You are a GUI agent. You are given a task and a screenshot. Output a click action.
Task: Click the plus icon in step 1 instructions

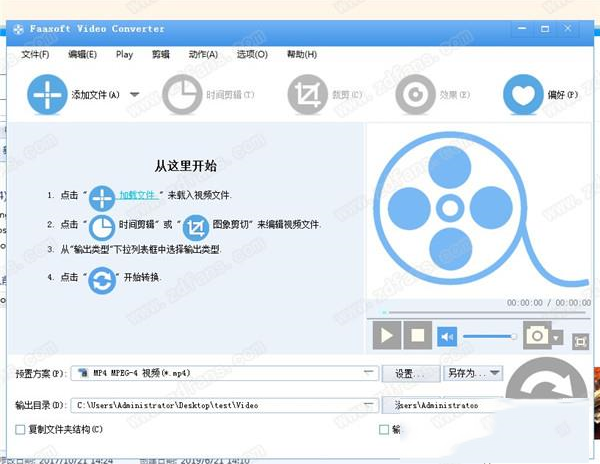[102, 199]
